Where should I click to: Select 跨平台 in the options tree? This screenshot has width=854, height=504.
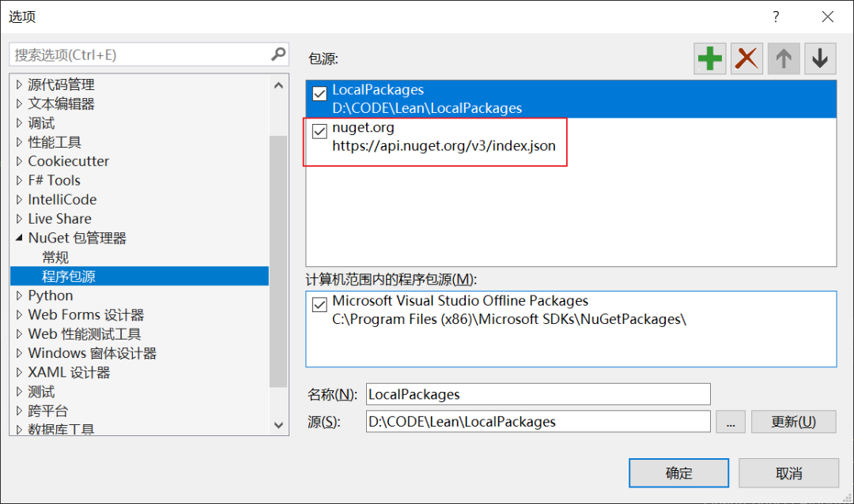point(48,411)
